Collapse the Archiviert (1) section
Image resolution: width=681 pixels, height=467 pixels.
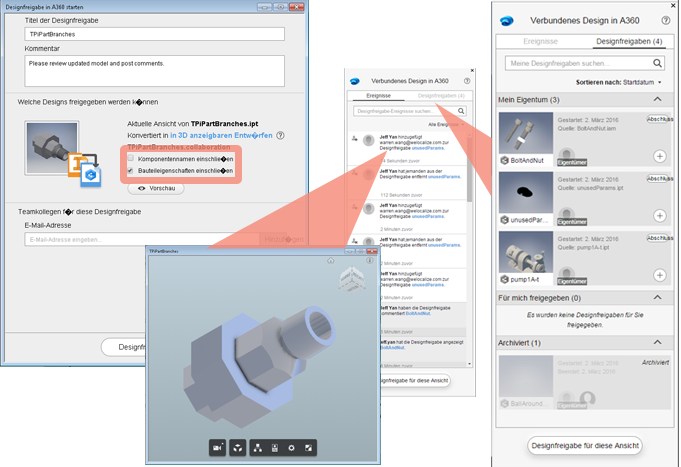tap(658, 342)
